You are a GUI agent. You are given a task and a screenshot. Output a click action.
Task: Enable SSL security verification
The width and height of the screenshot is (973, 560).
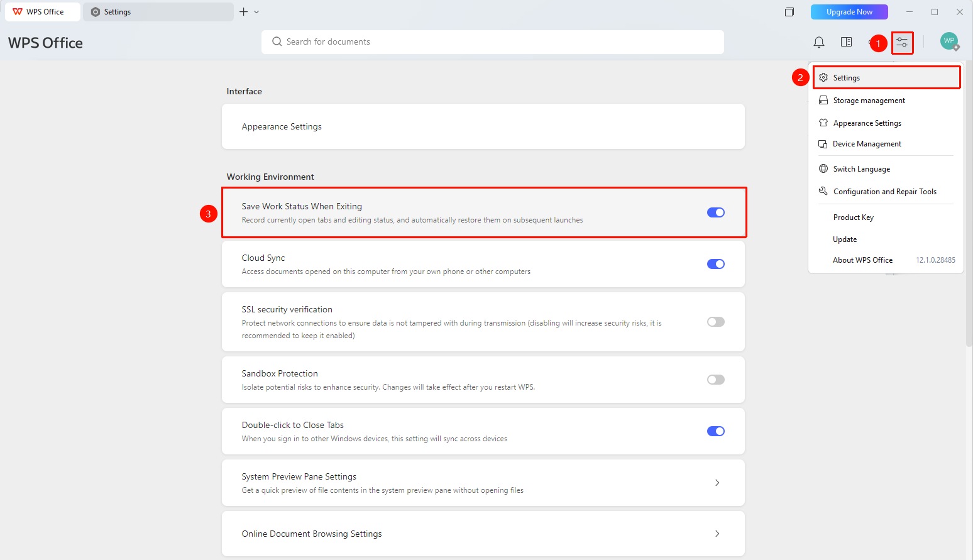pos(716,322)
